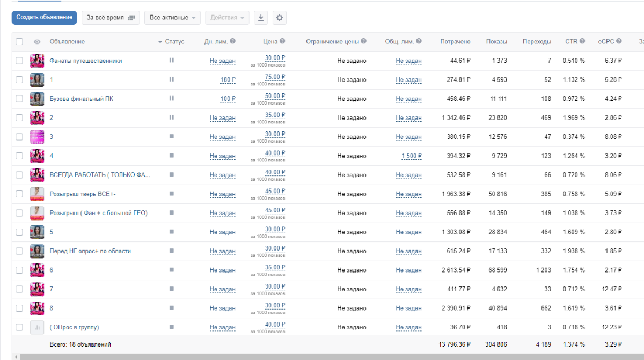The image size is (644, 360).
Task: Check the box for ad 7
Action: coord(19,289)
